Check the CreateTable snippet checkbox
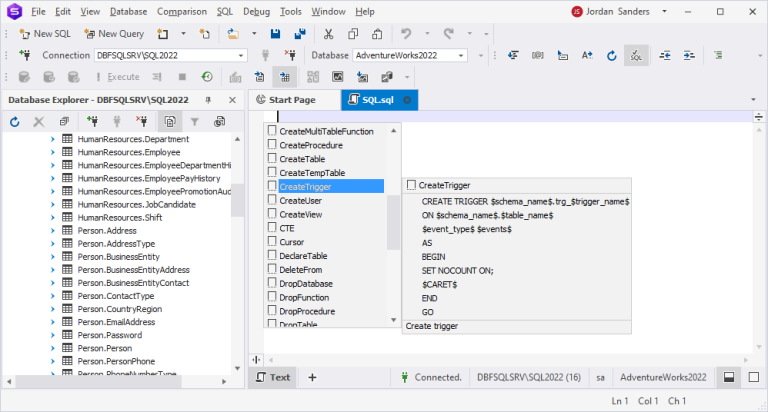 pyautogui.click(x=272, y=159)
